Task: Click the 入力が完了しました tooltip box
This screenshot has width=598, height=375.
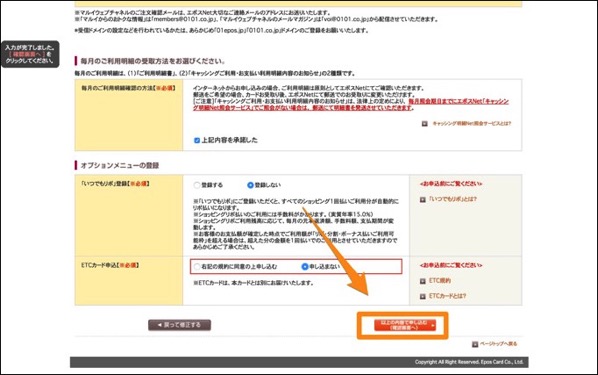Action: [x=30, y=54]
